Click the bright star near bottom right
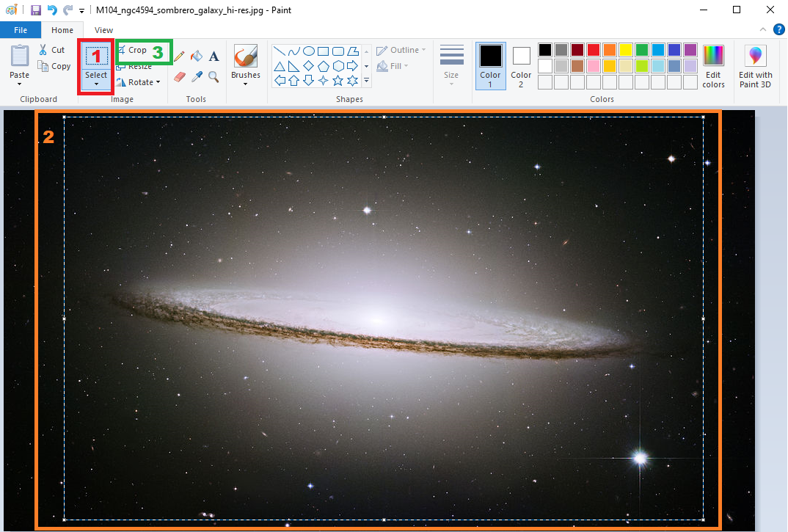Screen dimensions: 788x532 (x=640, y=458)
